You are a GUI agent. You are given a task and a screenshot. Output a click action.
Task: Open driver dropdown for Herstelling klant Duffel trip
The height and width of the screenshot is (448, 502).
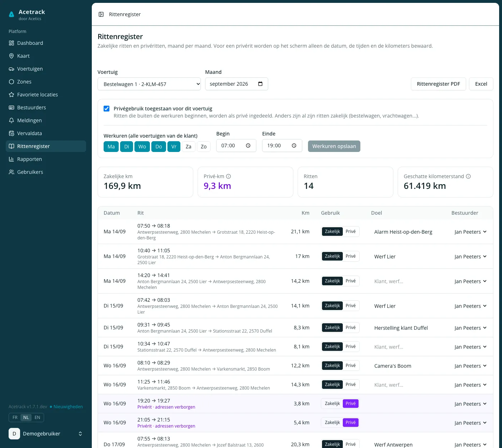coord(470,328)
